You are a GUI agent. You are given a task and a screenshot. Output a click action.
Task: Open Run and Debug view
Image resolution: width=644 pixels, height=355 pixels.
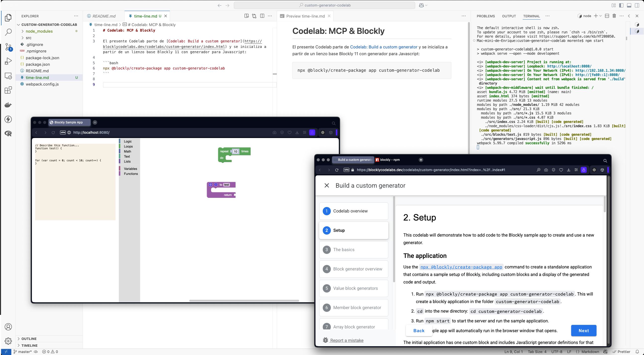point(8,61)
